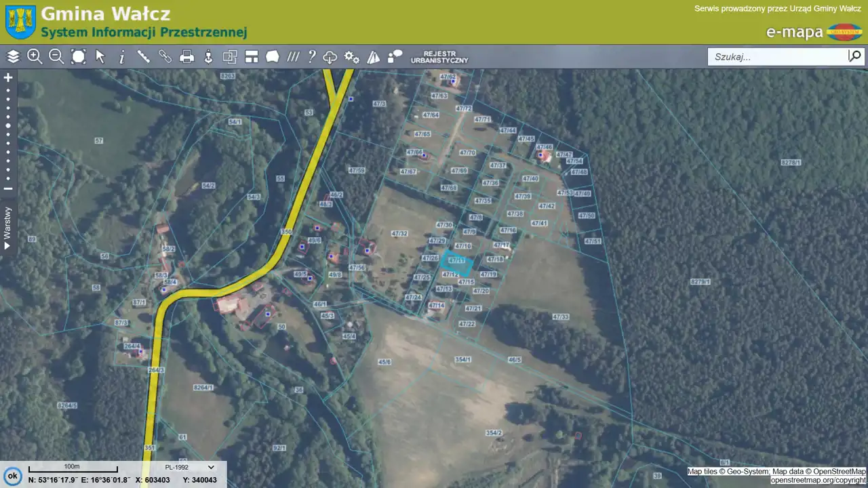This screenshot has height=488, width=868.
Task: Click the full extent view icon
Action: point(79,57)
